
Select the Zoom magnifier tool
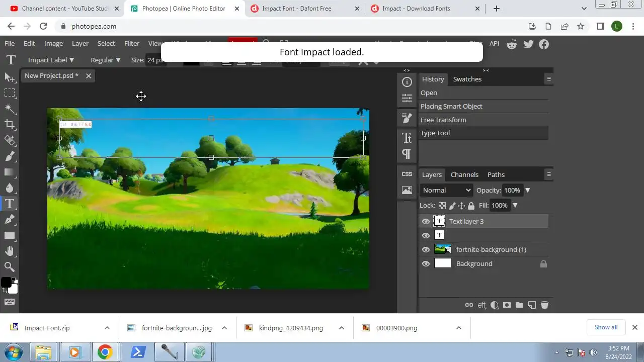pos(10,267)
